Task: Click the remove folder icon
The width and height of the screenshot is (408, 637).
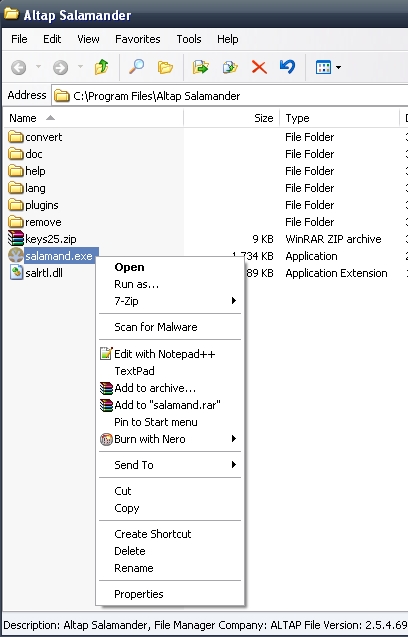Action: 16,222
